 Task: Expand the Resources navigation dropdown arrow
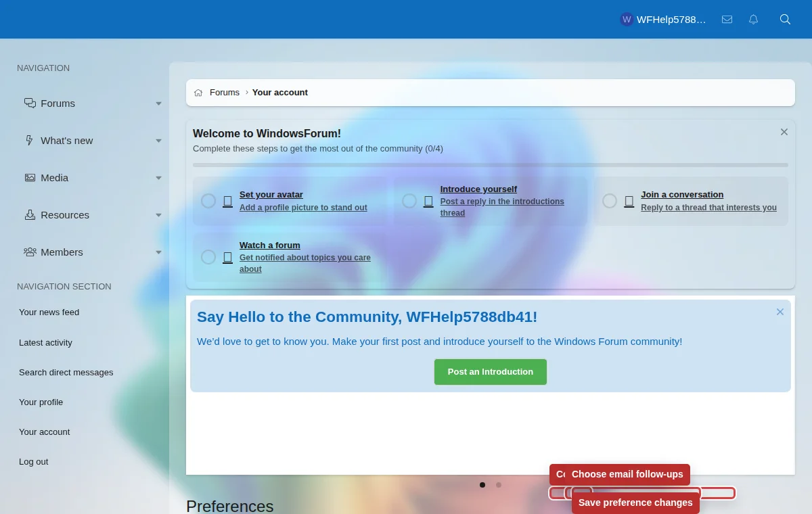[x=158, y=215]
